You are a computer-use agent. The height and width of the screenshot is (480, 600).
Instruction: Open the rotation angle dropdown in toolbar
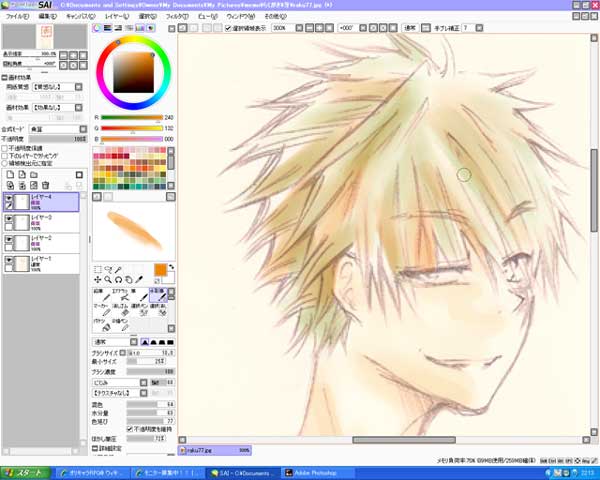pos(363,28)
